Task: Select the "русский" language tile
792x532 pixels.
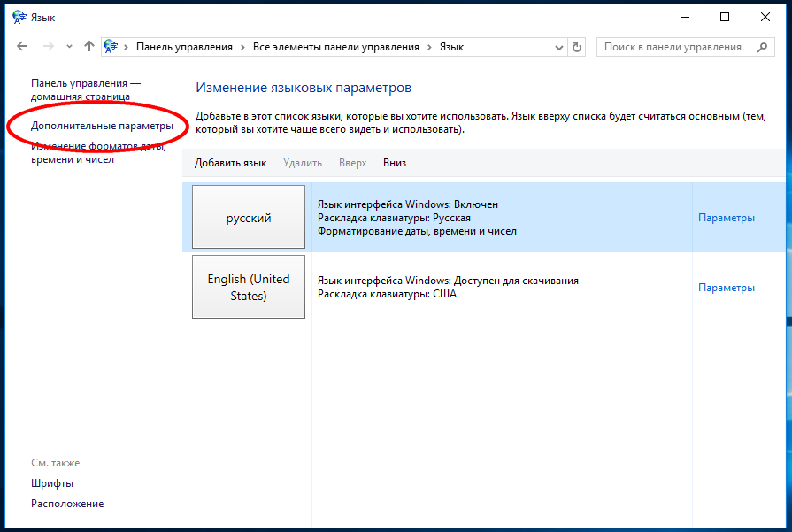Action: pyautogui.click(x=249, y=217)
